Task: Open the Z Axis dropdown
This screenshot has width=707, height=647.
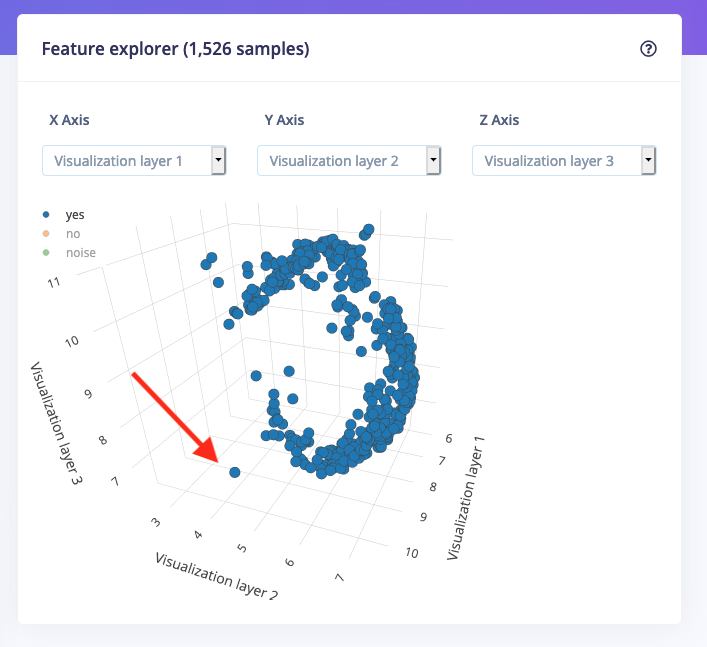Action: [x=564, y=161]
